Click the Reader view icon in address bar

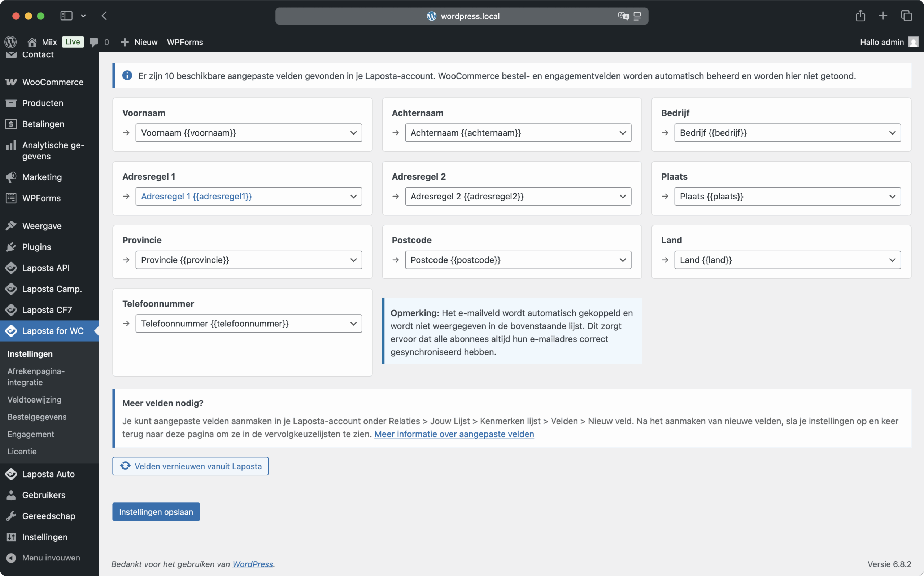click(x=637, y=16)
